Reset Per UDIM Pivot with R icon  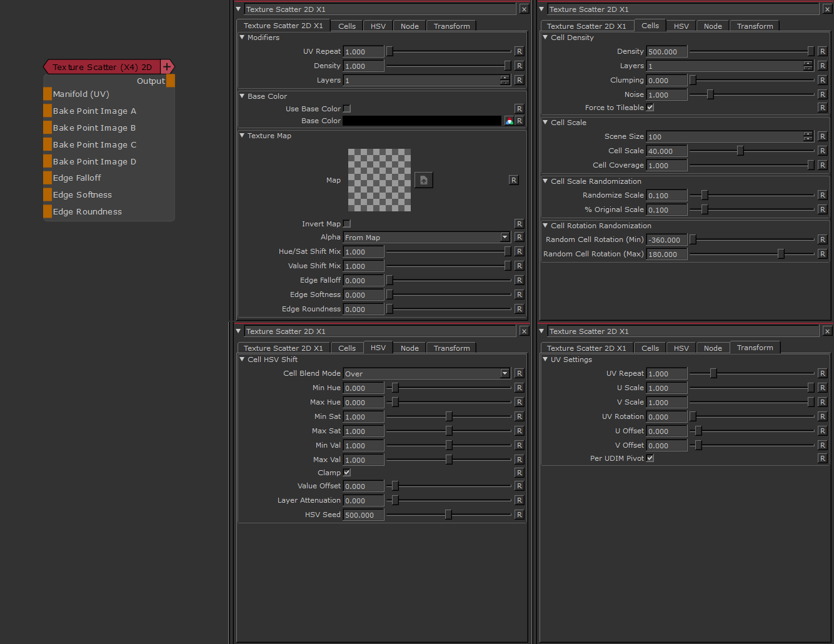822,458
